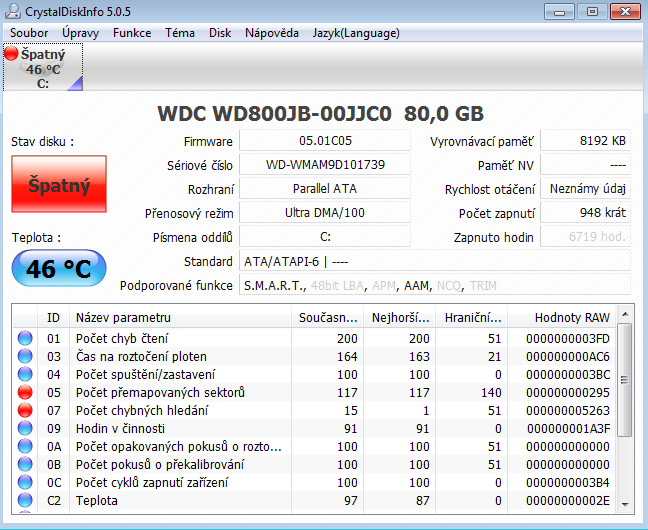Click the Neznámy údaj rotation rate field
Image resolution: width=648 pixels, height=530 pixels.
coord(586,189)
